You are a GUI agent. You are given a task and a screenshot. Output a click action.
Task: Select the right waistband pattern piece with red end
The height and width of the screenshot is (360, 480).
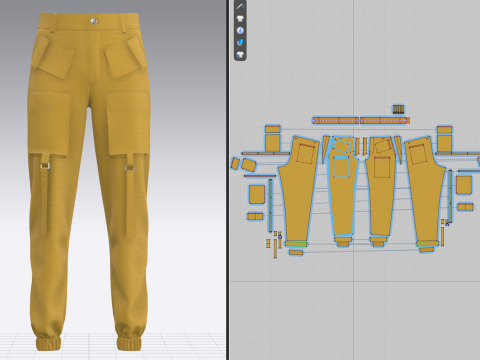coord(385,120)
